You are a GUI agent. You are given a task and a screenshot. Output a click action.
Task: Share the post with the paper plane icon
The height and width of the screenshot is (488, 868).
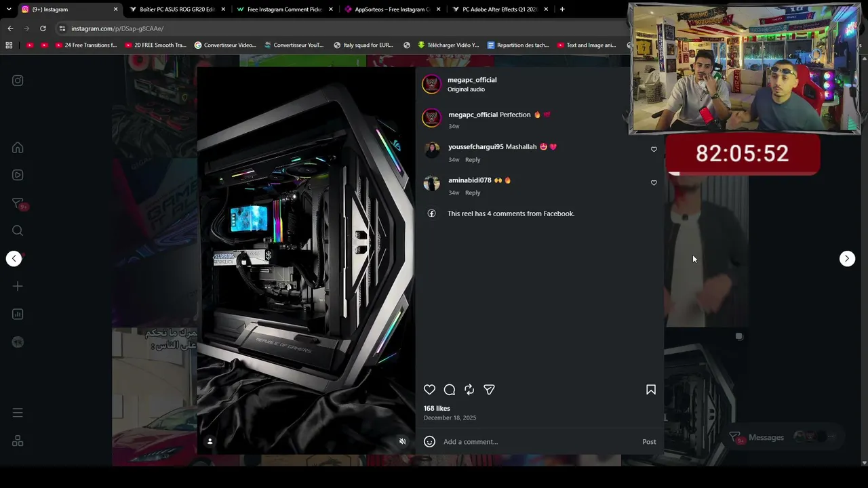click(x=489, y=390)
